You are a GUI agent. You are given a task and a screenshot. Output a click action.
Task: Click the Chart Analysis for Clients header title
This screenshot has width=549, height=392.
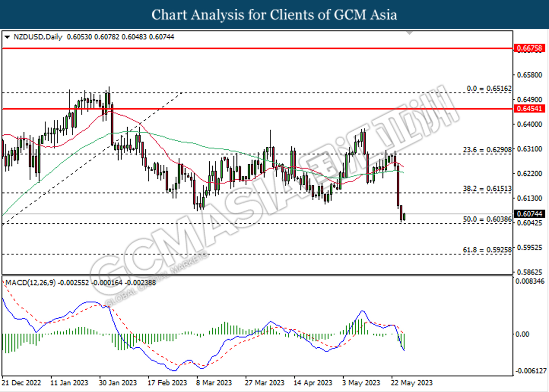pyautogui.click(x=274, y=15)
